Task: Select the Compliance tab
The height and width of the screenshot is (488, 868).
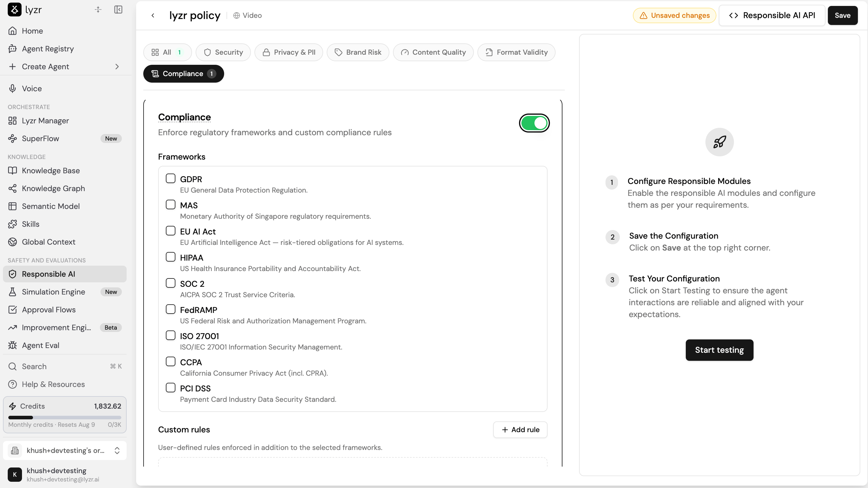Action: coord(184,74)
